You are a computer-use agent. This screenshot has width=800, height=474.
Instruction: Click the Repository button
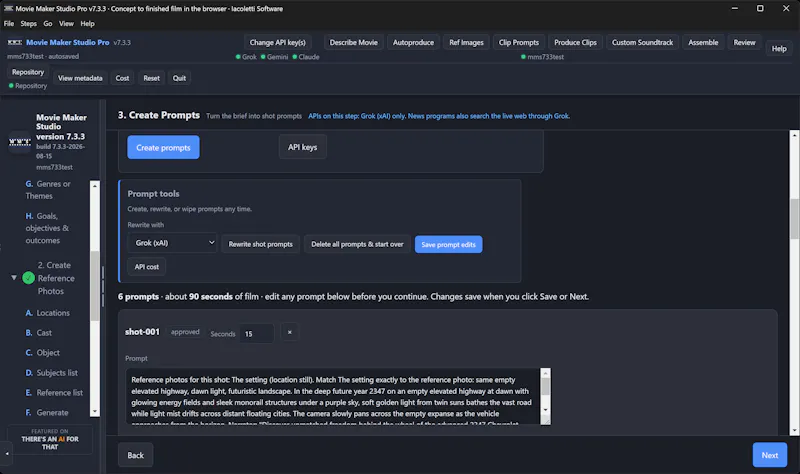28,72
